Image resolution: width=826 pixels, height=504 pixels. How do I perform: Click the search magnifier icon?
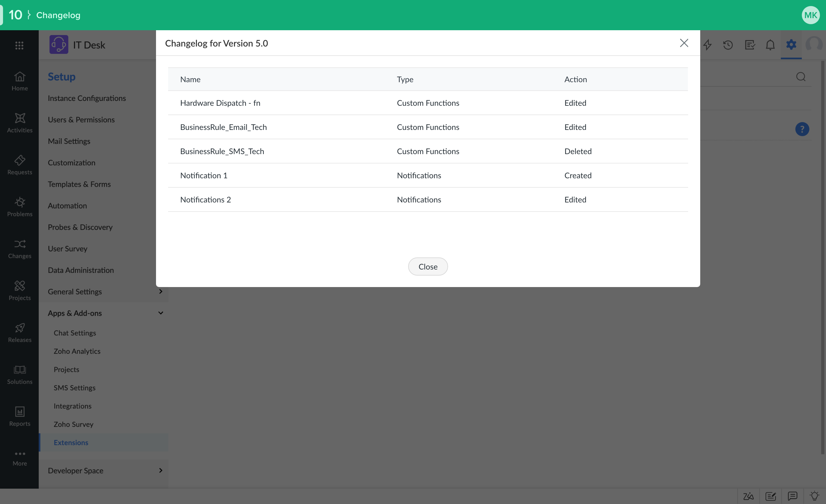click(x=801, y=77)
